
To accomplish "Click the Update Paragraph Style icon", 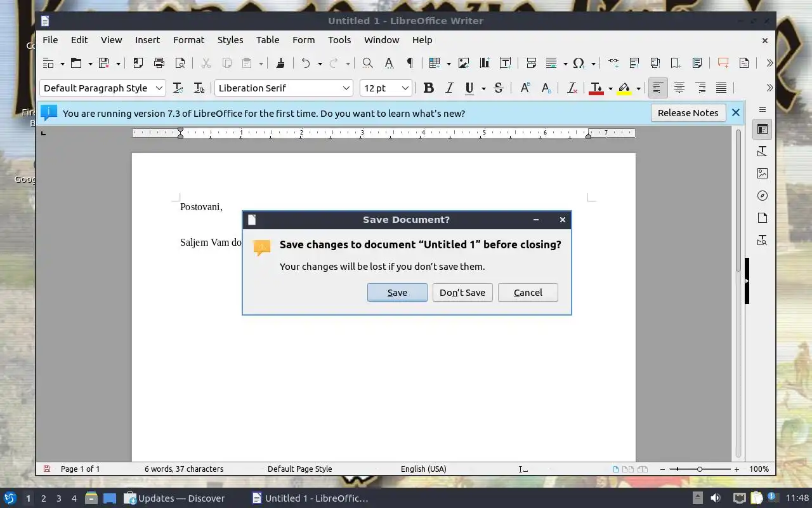I will click(178, 88).
